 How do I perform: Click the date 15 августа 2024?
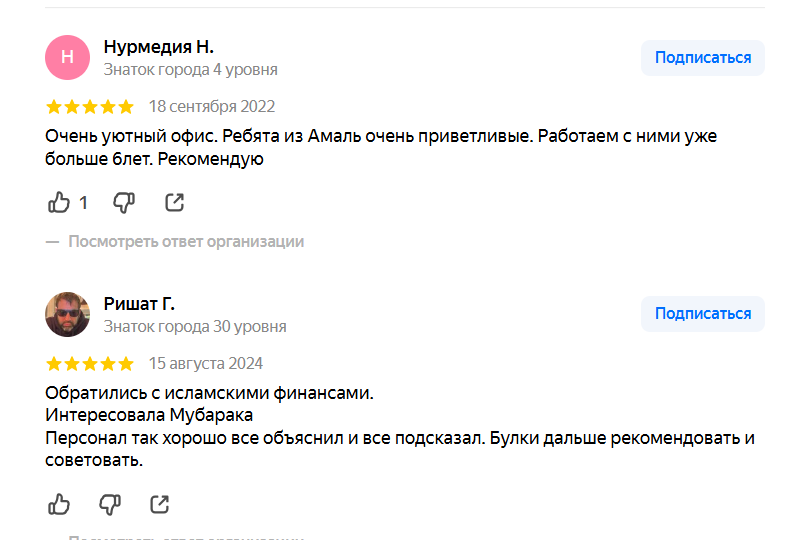206,364
